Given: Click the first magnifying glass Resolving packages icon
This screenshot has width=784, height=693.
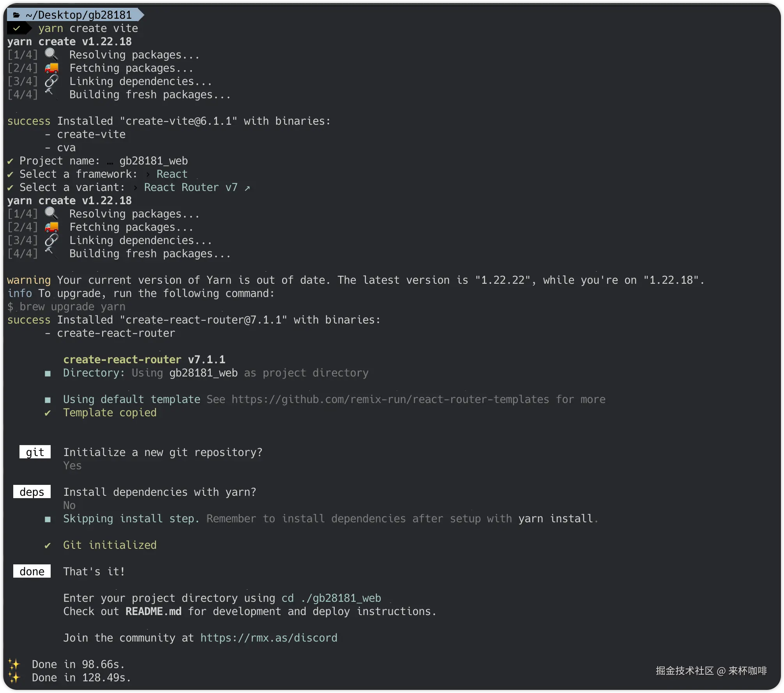Looking at the screenshot, I should (x=51, y=55).
